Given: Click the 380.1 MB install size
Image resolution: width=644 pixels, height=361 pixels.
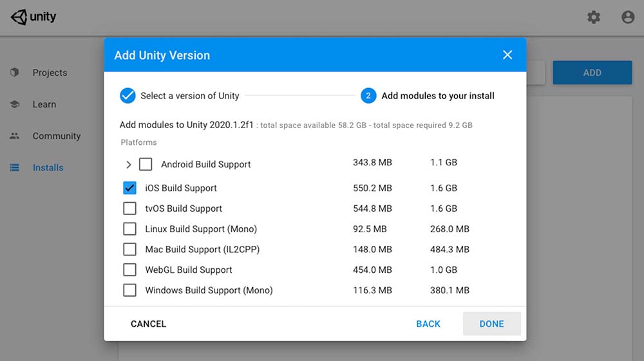Looking at the screenshot, I should coord(450,290).
